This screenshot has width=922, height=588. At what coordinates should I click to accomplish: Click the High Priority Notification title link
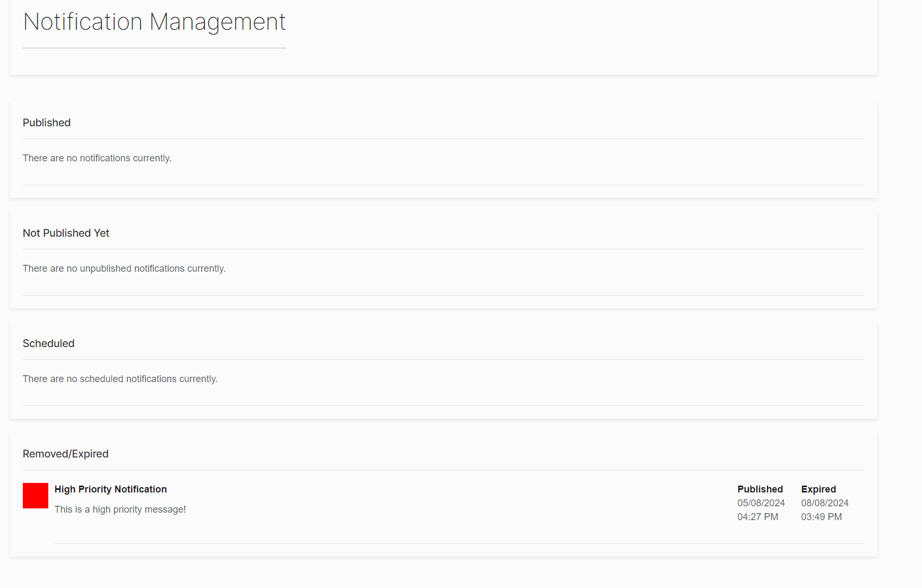tap(110, 489)
